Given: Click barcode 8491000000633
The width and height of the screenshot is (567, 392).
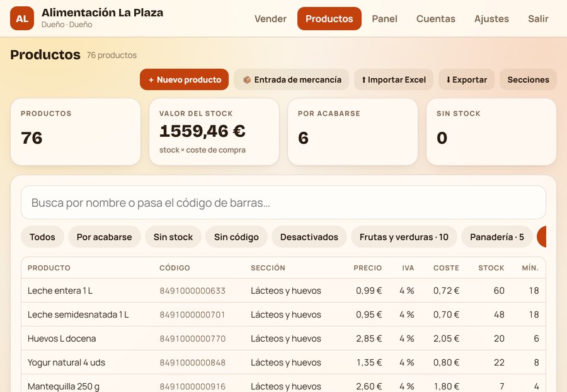Looking at the screenshot, I should 192,291.
